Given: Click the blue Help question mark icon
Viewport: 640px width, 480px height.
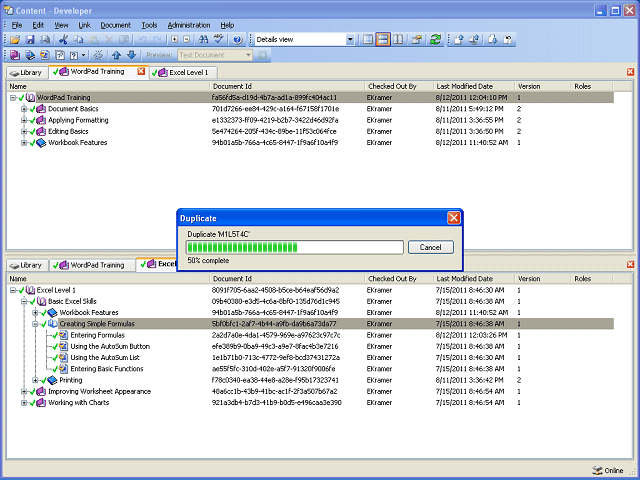Looking at the screenshot, I should [238, 40].
